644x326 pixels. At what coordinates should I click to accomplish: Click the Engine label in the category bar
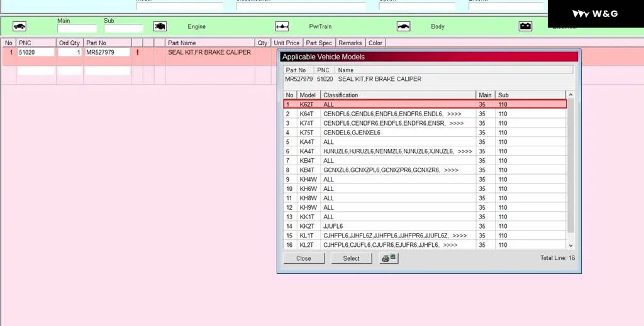pos(197,26)
